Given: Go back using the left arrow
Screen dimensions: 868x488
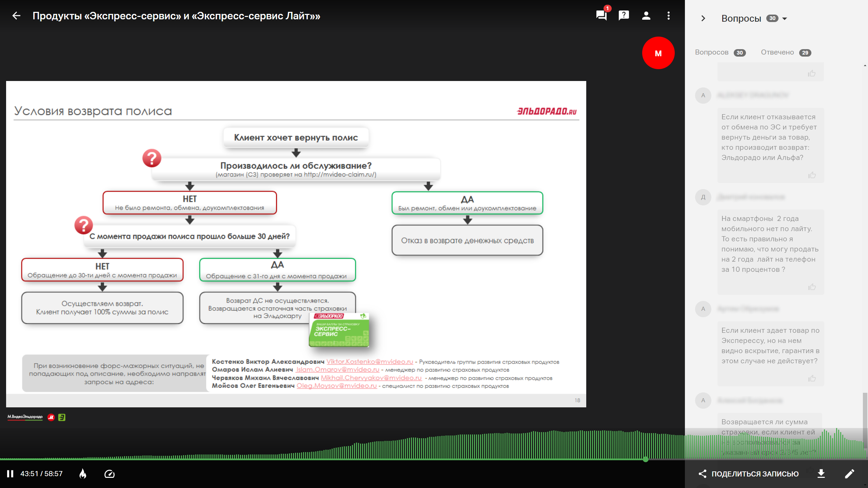Looking at the screenshot, I should point(16,16).
